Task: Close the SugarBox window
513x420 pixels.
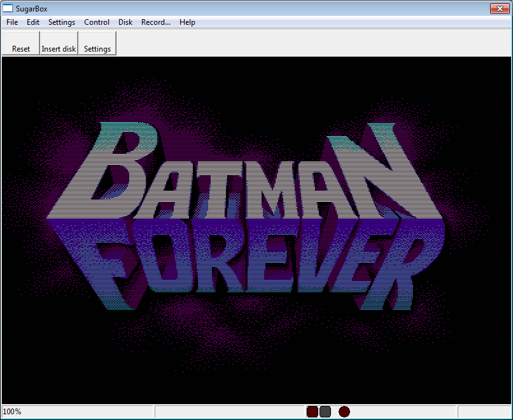Action: click(x=498, y=8)
